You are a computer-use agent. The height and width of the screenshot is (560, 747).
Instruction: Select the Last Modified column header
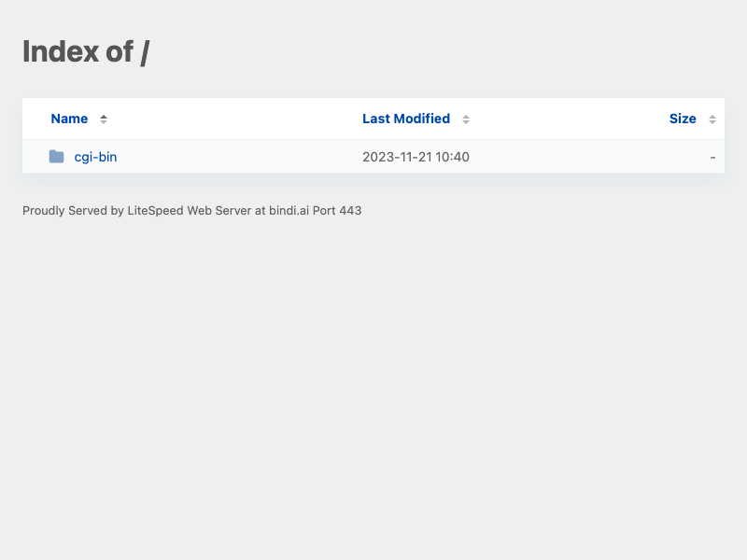(406, 119)
